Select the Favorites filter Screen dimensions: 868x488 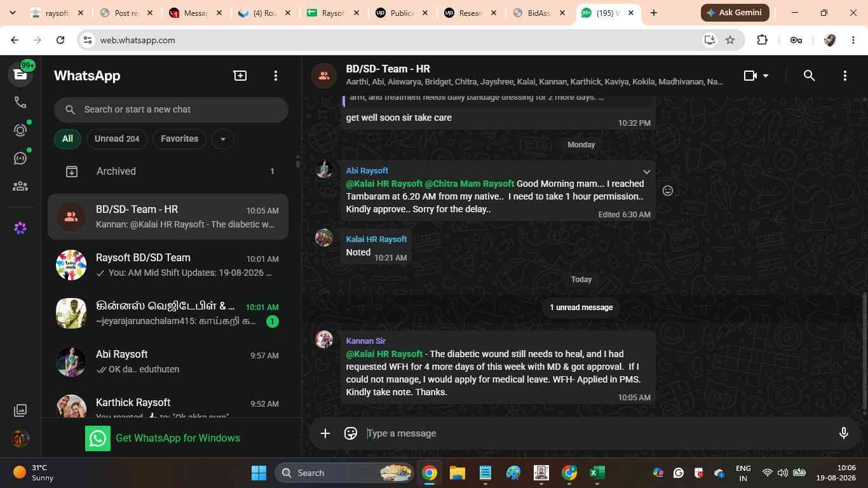click(x=179, y=139)
